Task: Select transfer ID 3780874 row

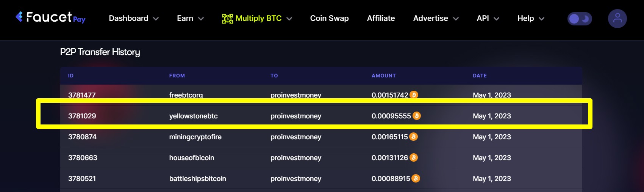Action: click(x=321, y=137)
